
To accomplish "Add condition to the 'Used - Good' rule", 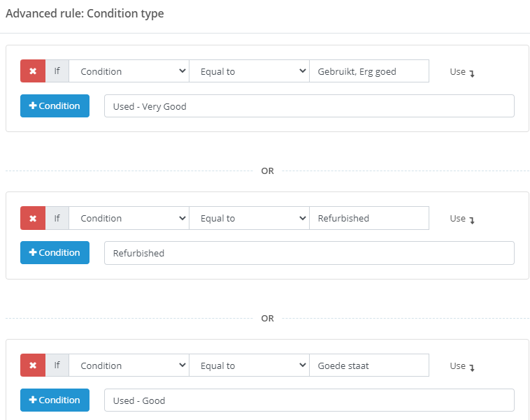I will point(55,400).
